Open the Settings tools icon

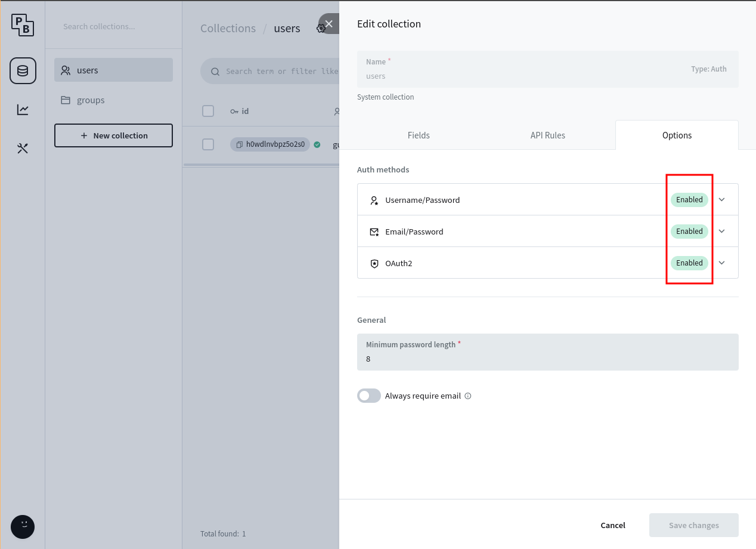tap(23, 149)
